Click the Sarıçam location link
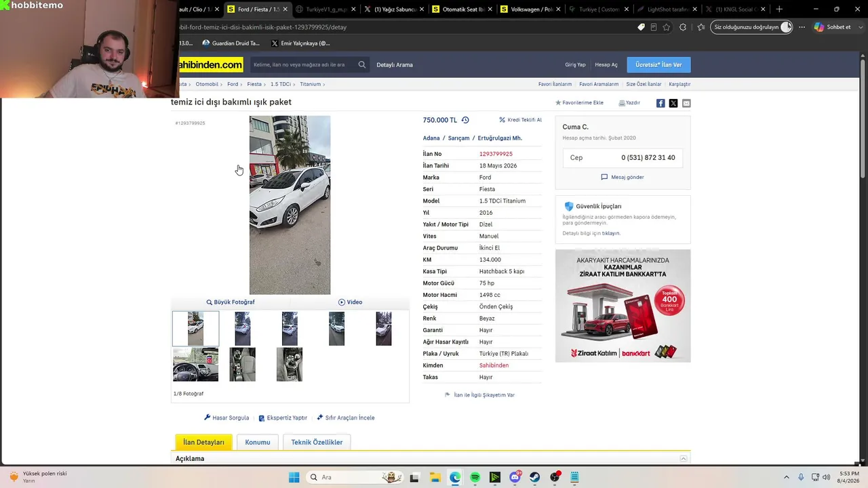The height and width of the screenshot is (488, 868). pos(458,138)
